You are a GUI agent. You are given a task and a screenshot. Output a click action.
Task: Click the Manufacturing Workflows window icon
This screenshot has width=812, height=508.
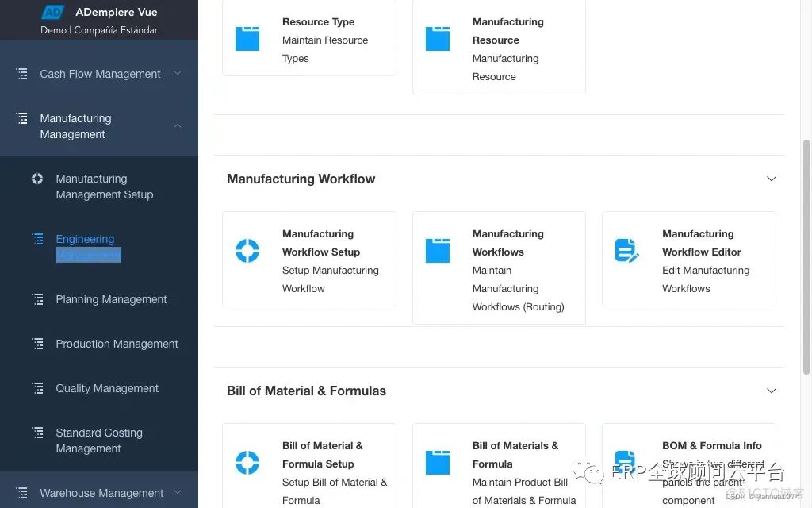pyautogui.click(x=438, y=251)
